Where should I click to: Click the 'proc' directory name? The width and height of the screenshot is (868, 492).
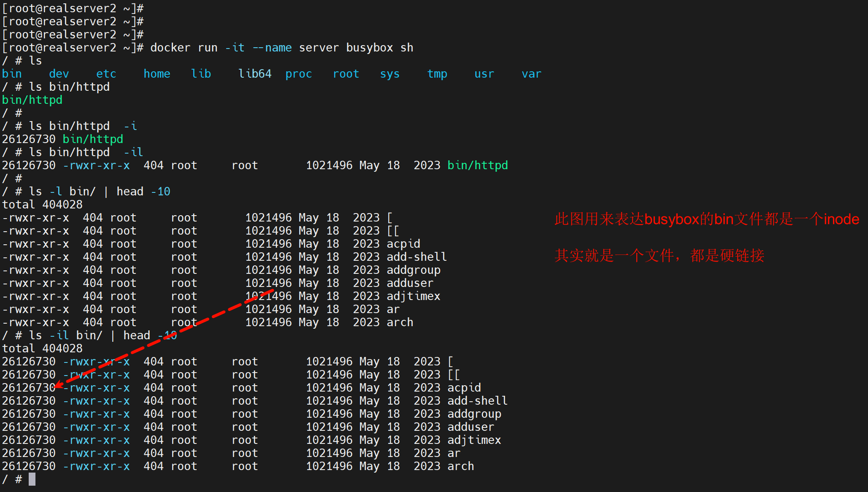pos(298,74)
